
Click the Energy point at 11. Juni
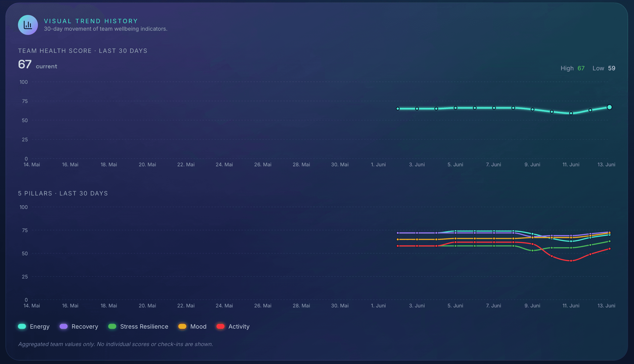(x=571, y=241)
